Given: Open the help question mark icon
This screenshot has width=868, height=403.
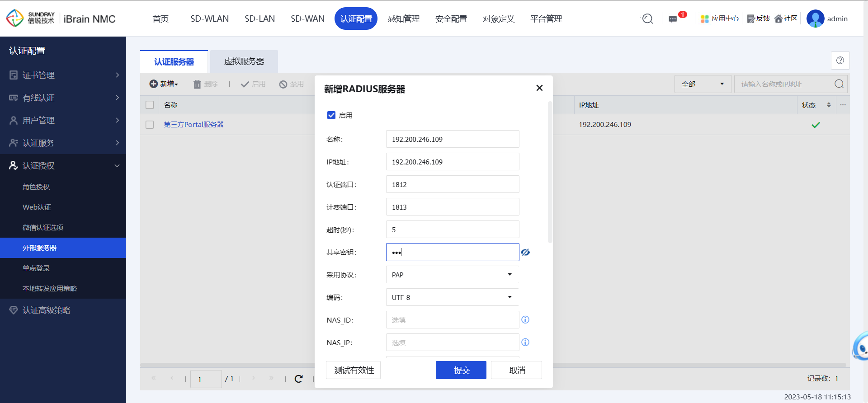Looking at the screenshot, I should (840, 61).
